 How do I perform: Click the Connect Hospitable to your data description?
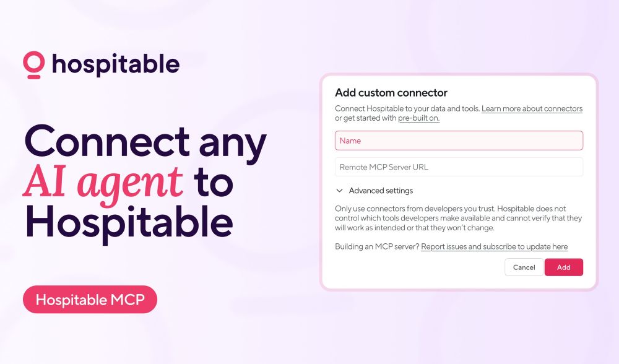407,109
